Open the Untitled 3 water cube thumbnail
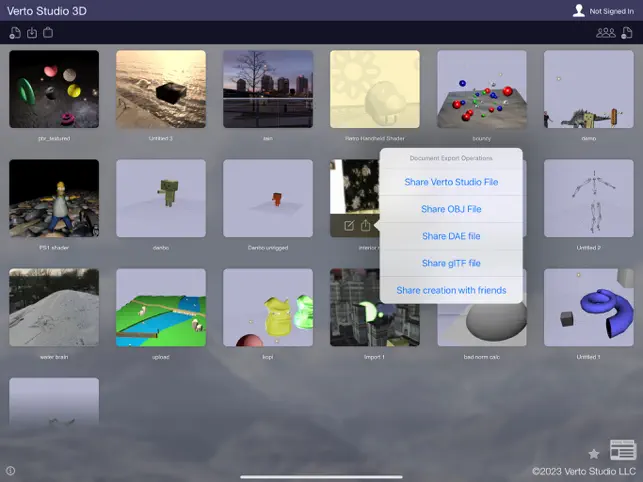The image size is (643, 482). tap(161, 89)
